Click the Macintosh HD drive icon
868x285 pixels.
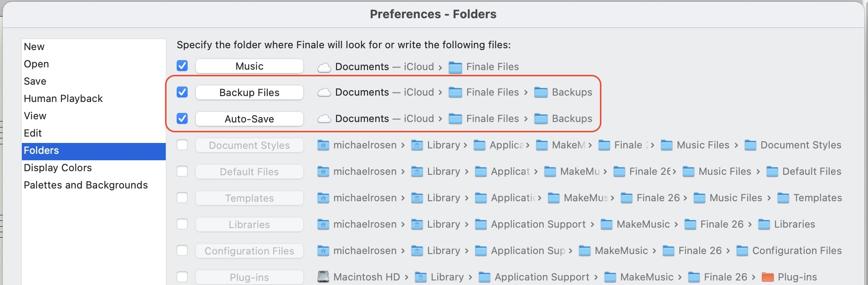click(x=323, y=277)
